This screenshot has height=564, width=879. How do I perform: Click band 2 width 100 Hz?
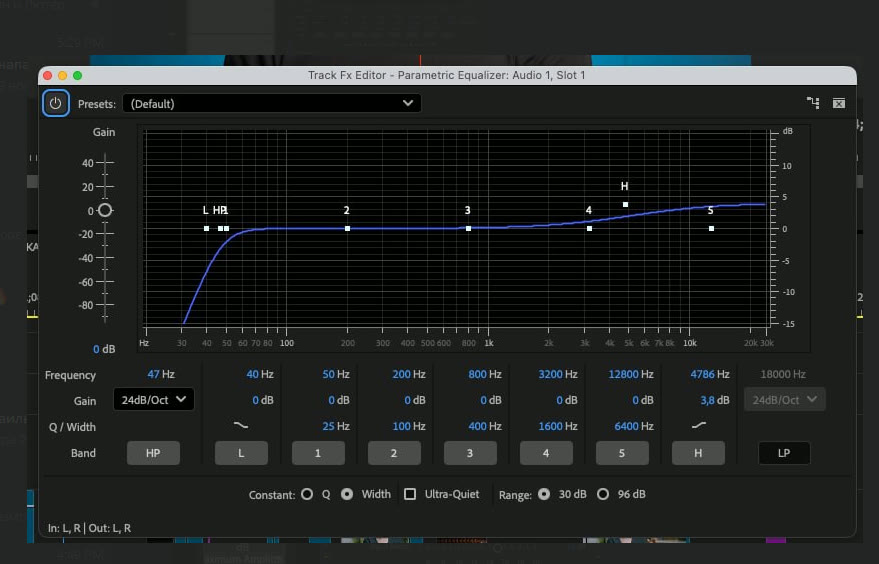click(409, 426)
